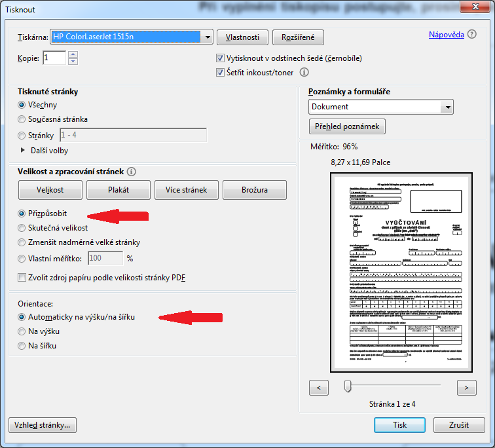Open the Poznámky a formuláře Dokument dropdown
495x448 pixels.
tap(447, 107)
